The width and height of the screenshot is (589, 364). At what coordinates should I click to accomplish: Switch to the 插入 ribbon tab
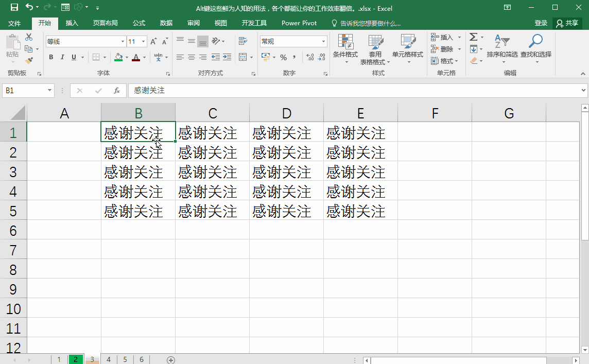72,23
